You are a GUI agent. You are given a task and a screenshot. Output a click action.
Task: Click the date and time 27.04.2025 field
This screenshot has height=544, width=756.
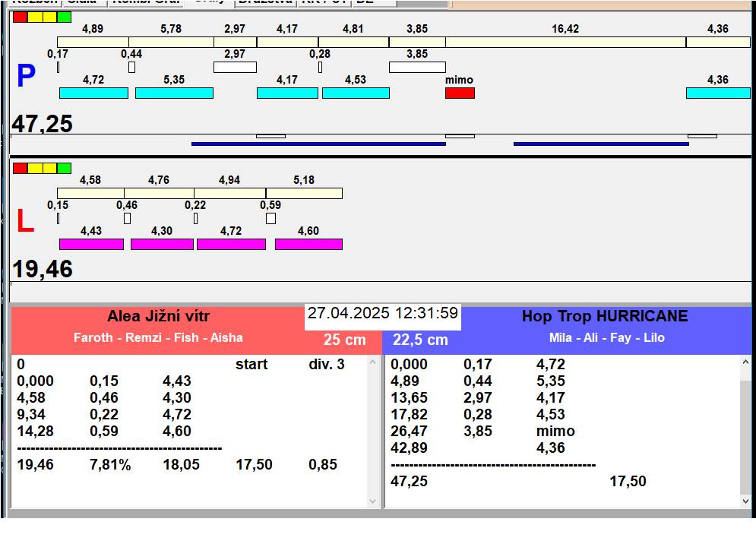(x=382, y=314)
